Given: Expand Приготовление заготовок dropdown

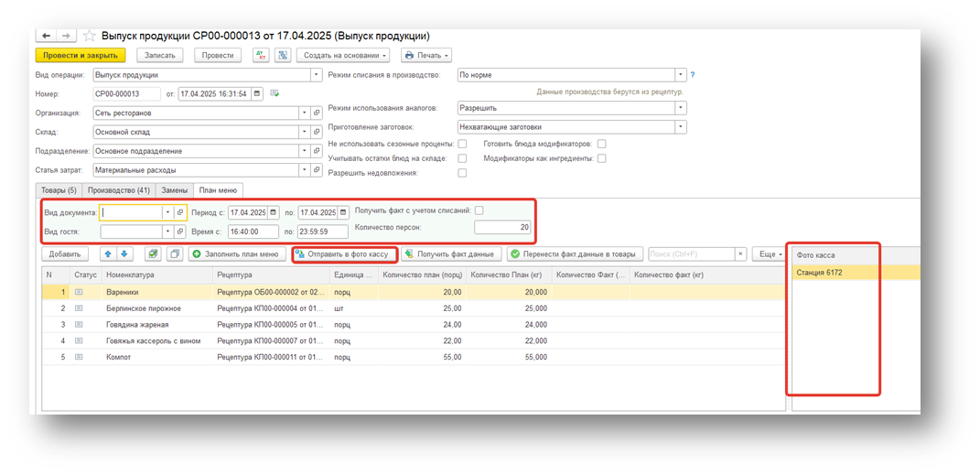Looking at the screenshot, I should [681, 127].
